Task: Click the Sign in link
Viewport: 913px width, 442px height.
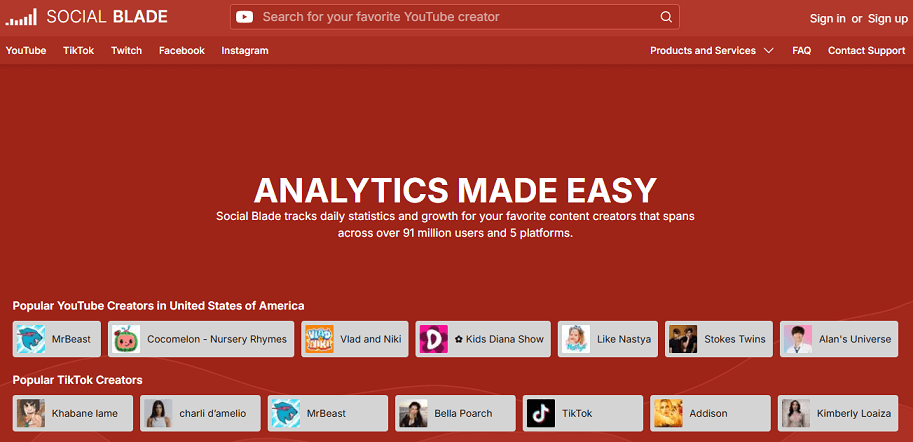Action: click(x=827, y=19)
